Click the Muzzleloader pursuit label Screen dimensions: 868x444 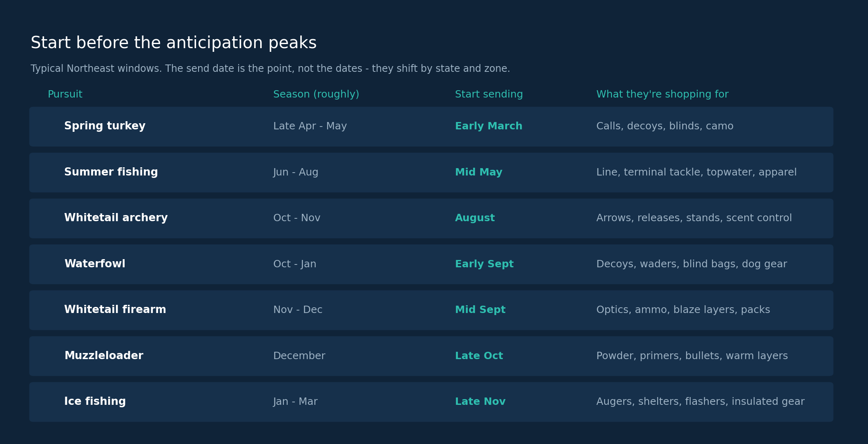[104, 356]
